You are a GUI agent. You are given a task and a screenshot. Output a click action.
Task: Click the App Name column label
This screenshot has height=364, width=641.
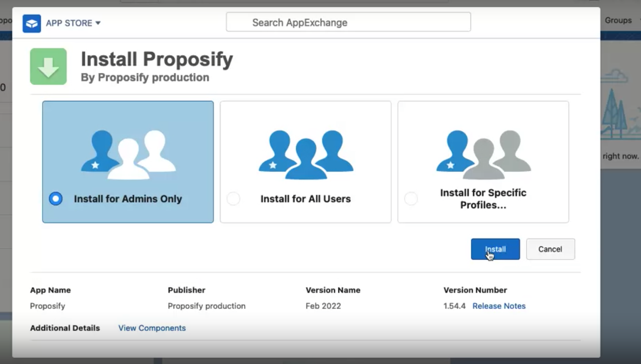pyautogui.click(x=50, y=290)
